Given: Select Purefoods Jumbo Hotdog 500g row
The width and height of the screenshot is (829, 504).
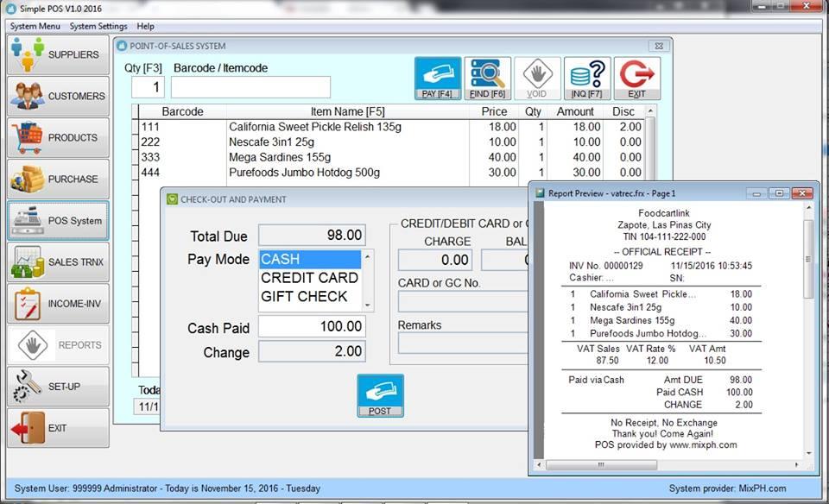Looking at the screenshot, I should tap(391, 173).
